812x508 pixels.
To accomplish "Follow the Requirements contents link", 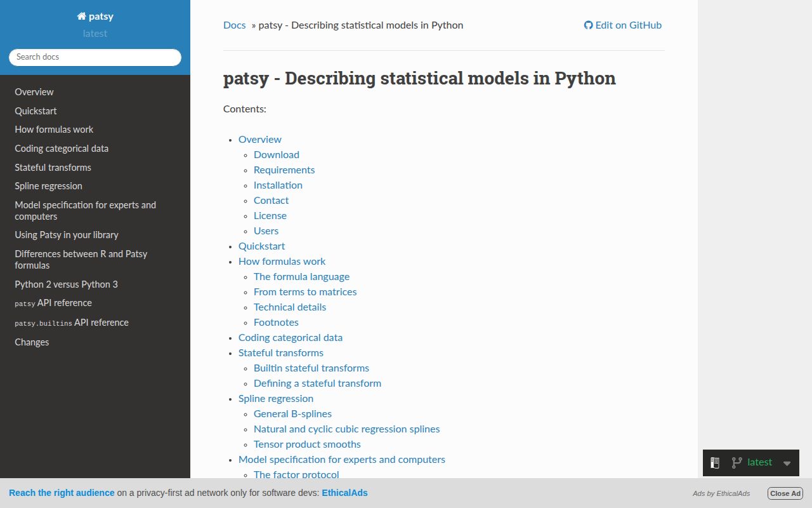I will (x=284, y=170).
